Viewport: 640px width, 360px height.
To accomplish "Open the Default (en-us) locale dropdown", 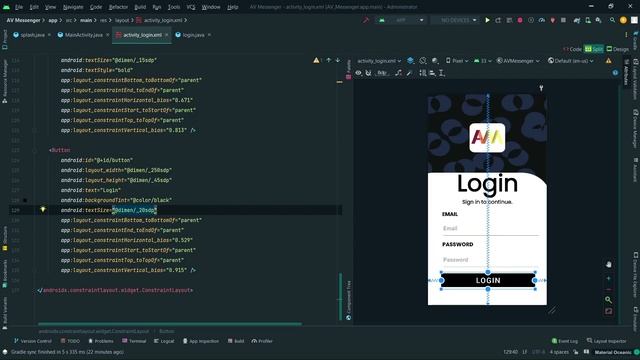I will [571, 61].
